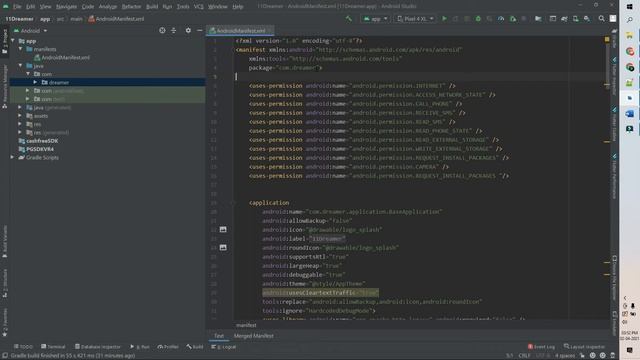640x360 pixels.
Task: Click CRLF line separator in status bar
Action: pos(524,356)
